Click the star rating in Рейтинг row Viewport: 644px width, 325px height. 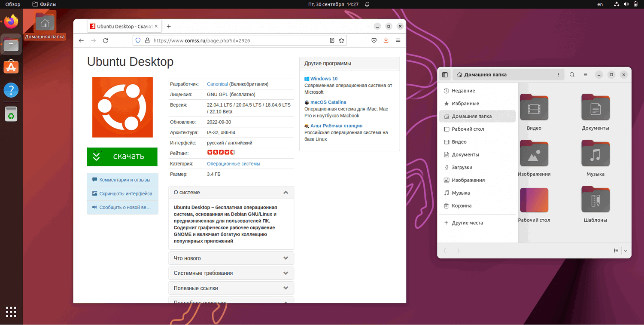click(221, 153)
